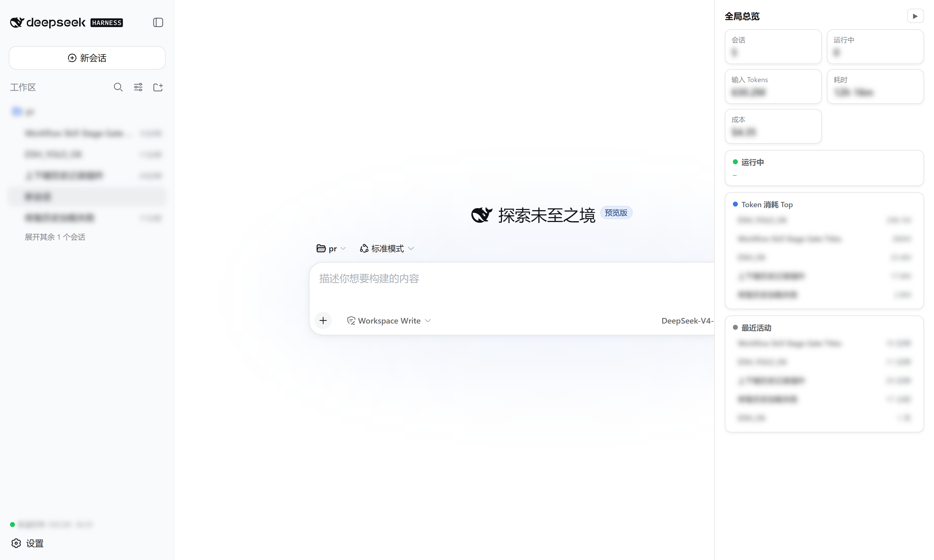Viewport: 934px width, 560px height.
Task: Click the 工作区 label in sidebar
Action: tap(23, 87)
